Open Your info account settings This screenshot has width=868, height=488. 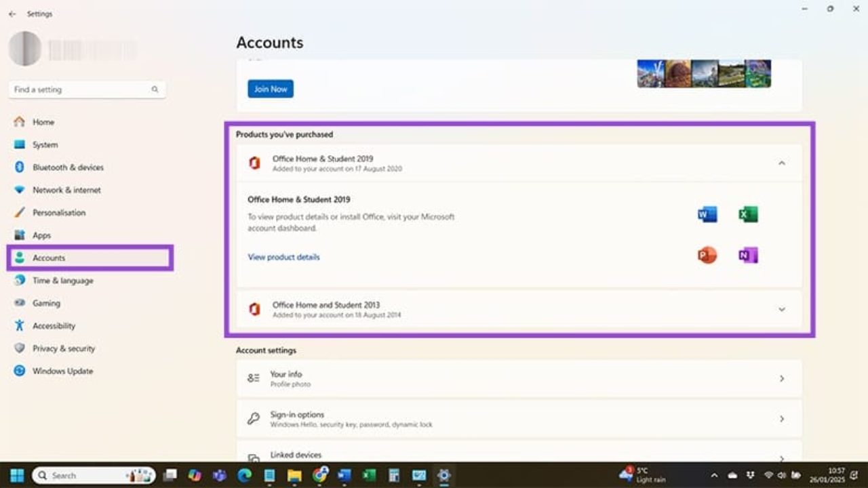pyautogui.click(x=519, y=378)
